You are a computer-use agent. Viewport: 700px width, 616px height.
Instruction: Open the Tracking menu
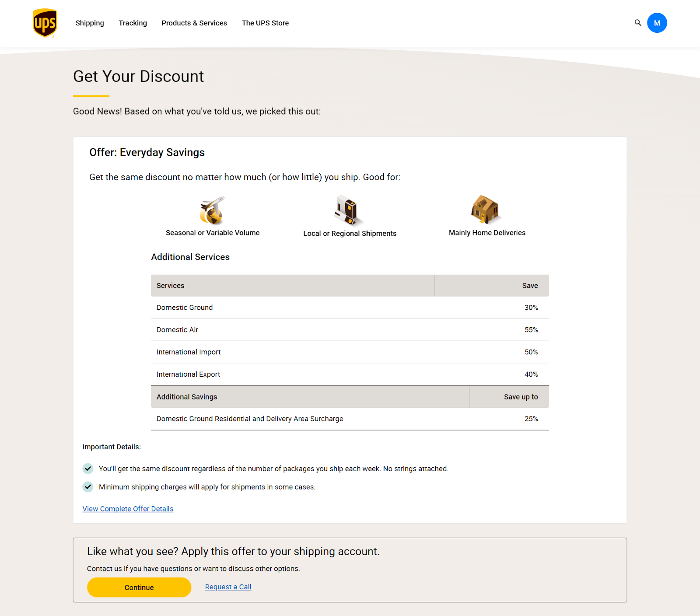point(133,23)
